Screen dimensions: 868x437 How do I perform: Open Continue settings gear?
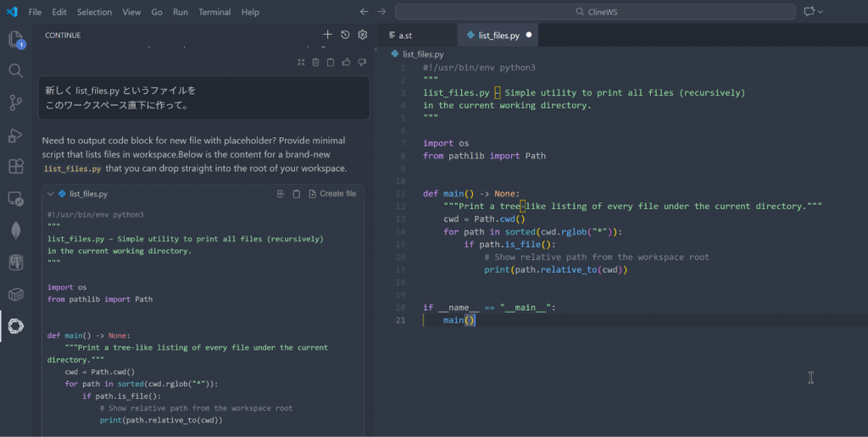click(x=363, y=35)
